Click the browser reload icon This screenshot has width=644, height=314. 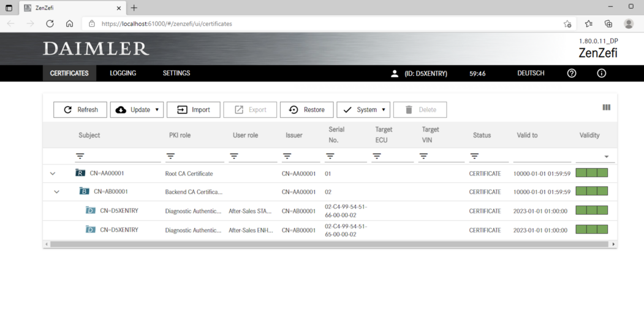50,23
